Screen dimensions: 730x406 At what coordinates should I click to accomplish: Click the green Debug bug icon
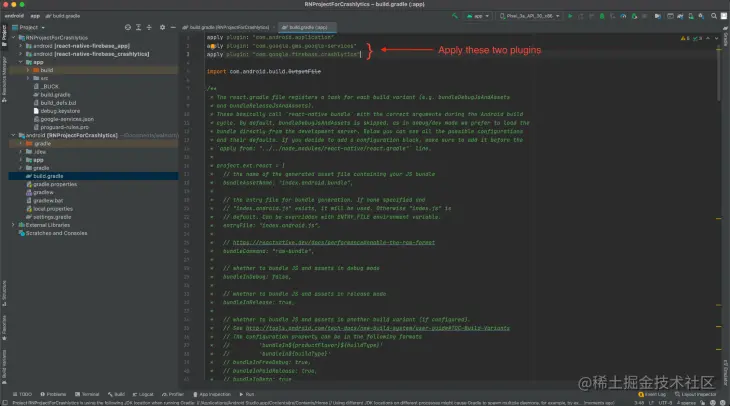coord(602,16)
